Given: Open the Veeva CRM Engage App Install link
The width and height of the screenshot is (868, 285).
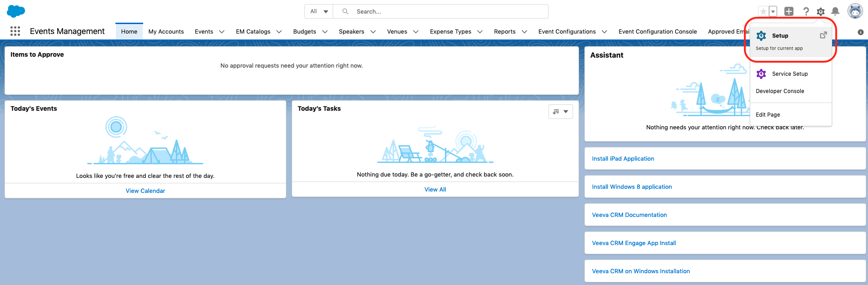Looking at the screenshot, I should pyautogui.click(x=634, y=243).
